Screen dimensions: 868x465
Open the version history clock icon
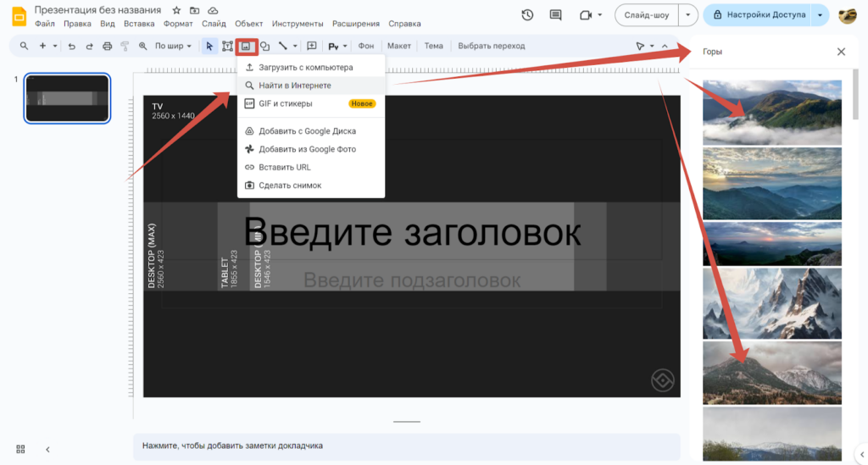pos(527,15)
